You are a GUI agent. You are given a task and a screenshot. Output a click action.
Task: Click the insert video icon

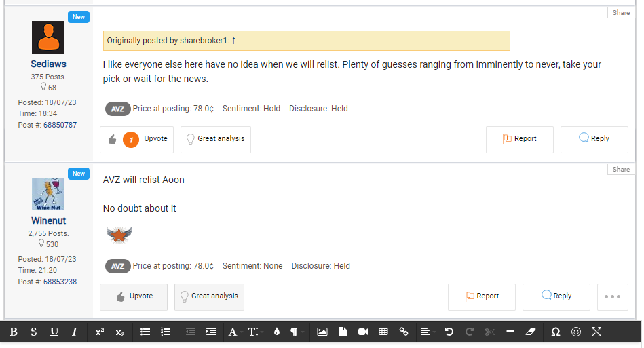tap(363, 332)
